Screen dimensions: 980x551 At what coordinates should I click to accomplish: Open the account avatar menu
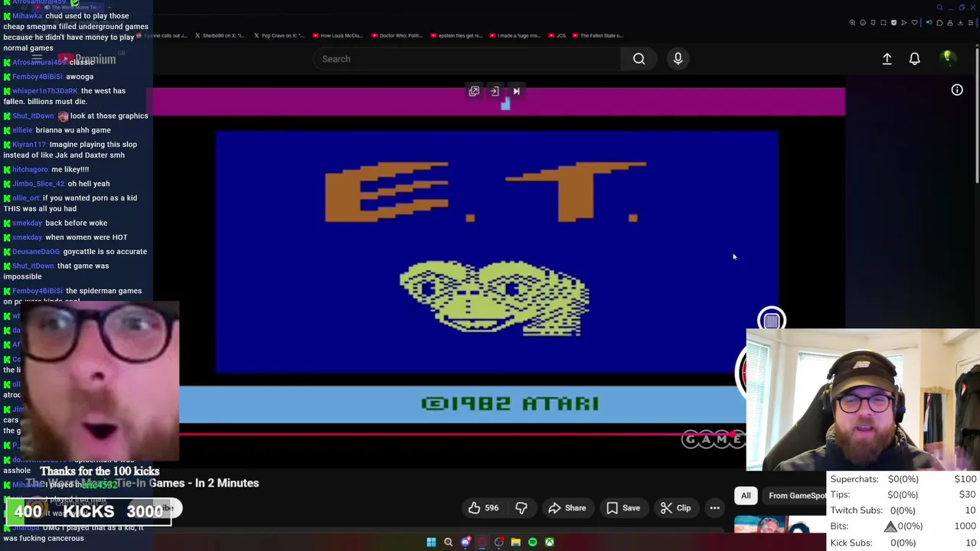[947, 59]
